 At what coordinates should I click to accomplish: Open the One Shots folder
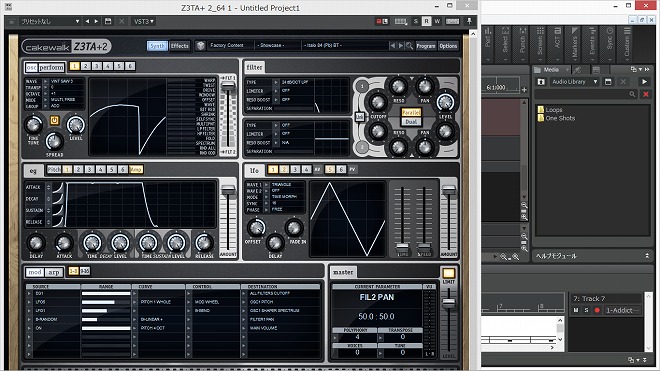pyautogui.click(x=556, y=118)
